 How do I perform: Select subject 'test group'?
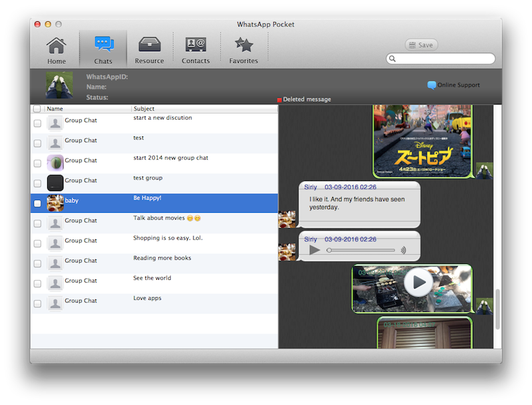[148, 178]
